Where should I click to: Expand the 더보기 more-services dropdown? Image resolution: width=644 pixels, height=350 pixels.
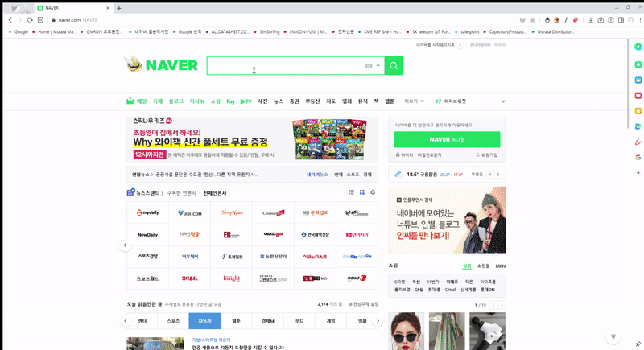[414, 101]
